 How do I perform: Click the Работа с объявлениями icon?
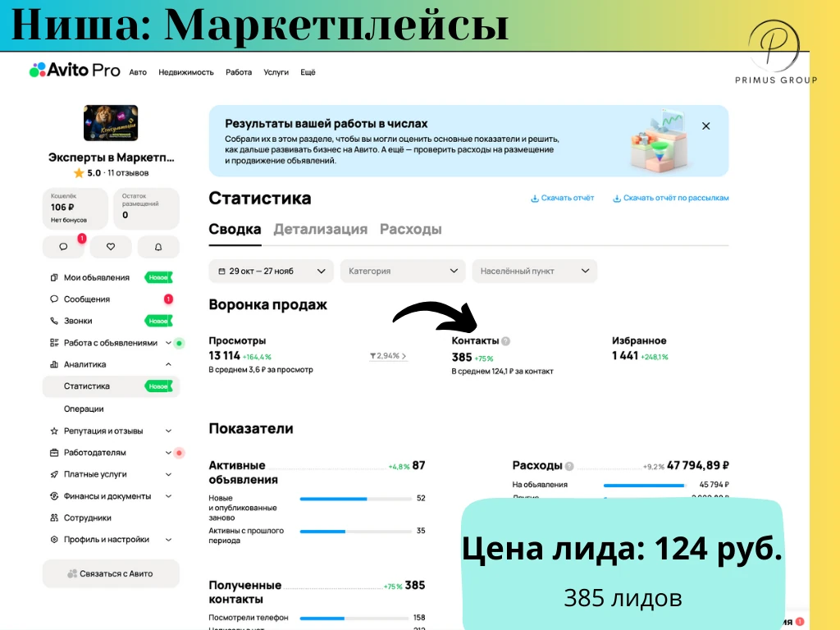point(54,343)
